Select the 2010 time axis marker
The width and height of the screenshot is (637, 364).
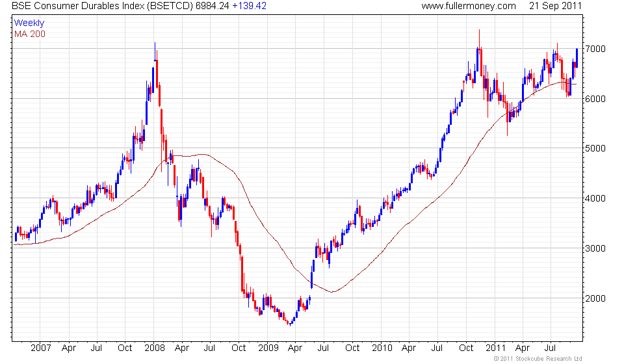(x=382, y=348)
